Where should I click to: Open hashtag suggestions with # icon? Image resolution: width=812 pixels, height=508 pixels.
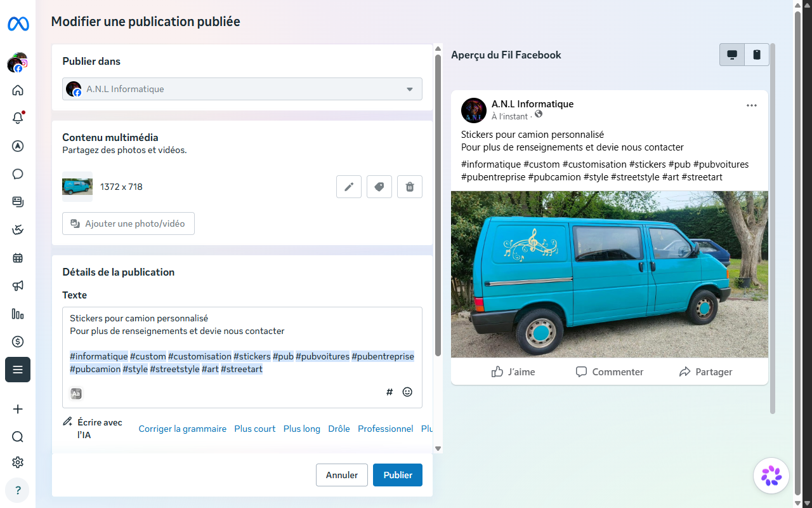[x=390, y=392]
